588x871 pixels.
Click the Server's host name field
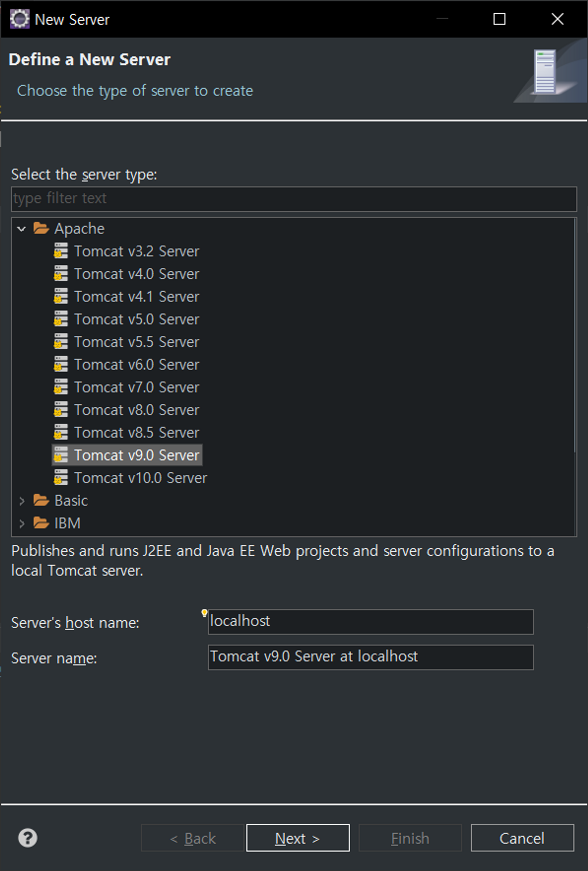point(371,622)
